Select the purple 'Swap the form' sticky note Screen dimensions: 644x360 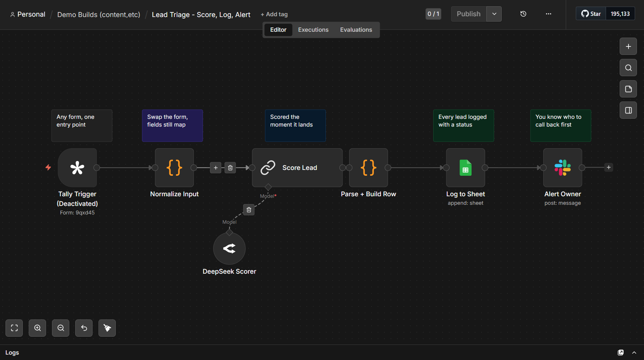[172, 125]
